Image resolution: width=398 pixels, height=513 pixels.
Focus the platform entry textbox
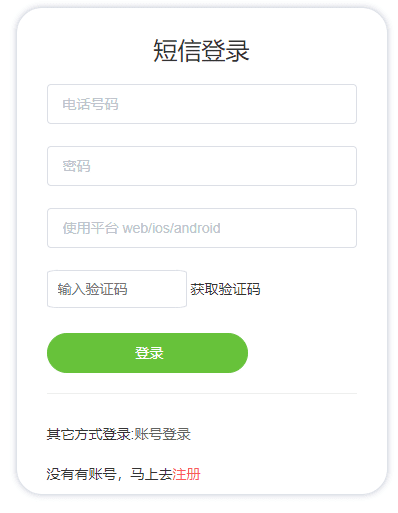click(202, 228)
